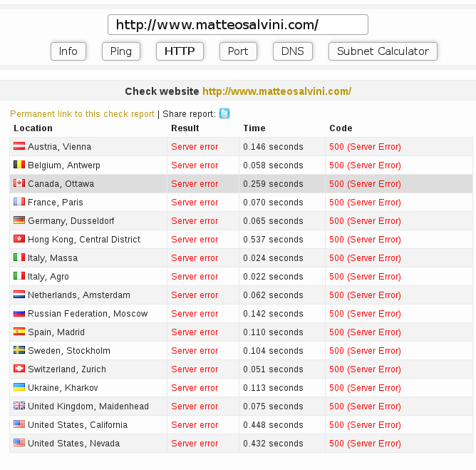Select the HTTP check button
476x470 pixels.
[x=180, y=51]
